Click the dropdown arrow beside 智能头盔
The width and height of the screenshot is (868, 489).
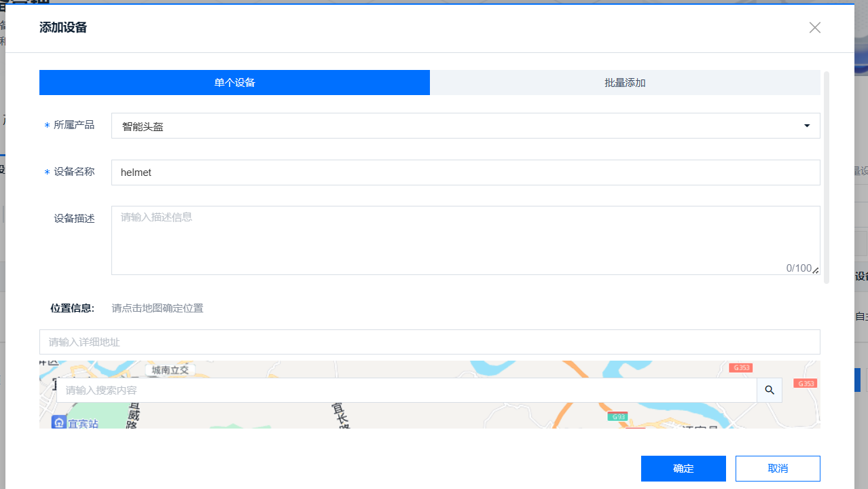pos(806,126)
